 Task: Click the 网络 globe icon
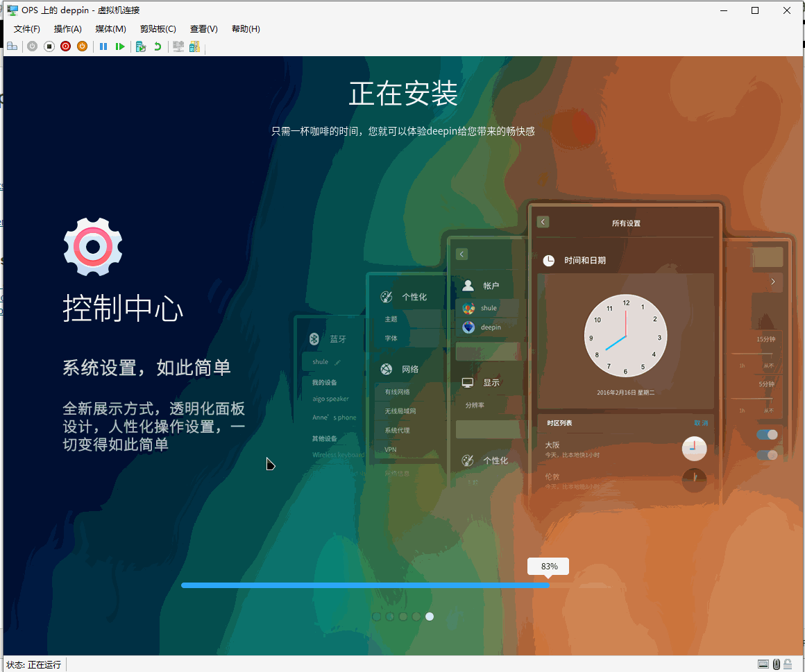pos(386,370)
